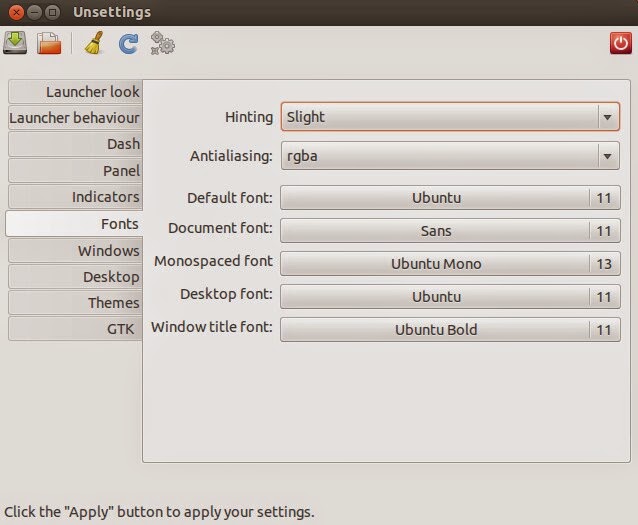Switch to the Launcher look tab
Screen dimensions: 638x525
(76, 92)
